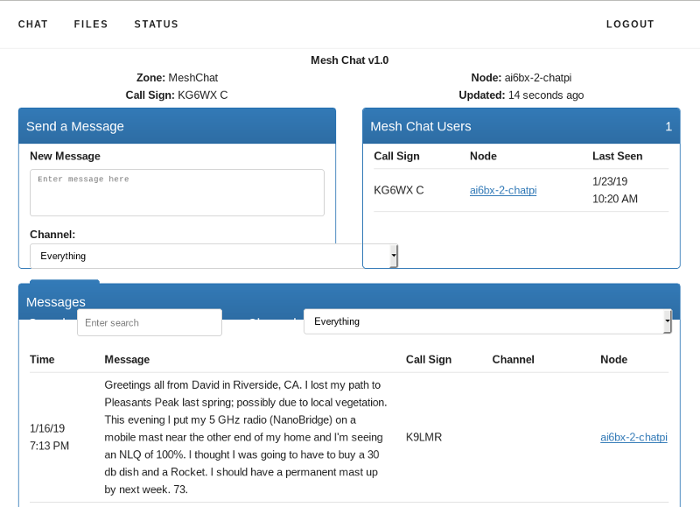This screenshot has height=507, width=700.
Task: Click the Mesh Chat v1.0 title
Action: pyautogui.click(x=350, y=60)
